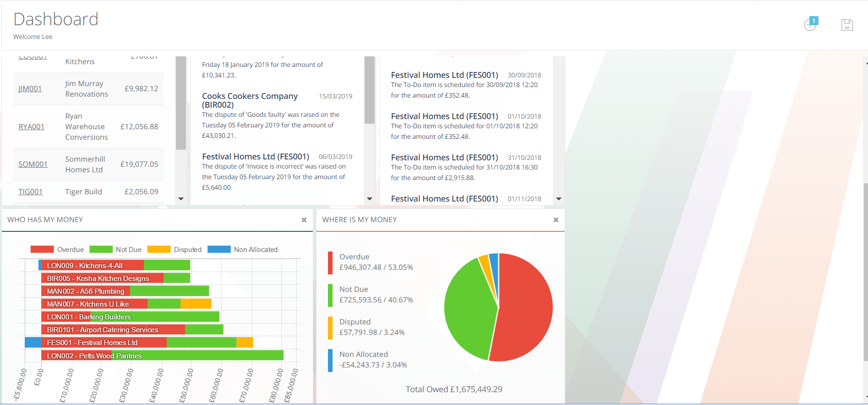Image resolution: width=868 pixels, height=405 pixels.
Task: Click the blue Non Allocated swatch beside -£54,243.73
Action: coord(330,360)
